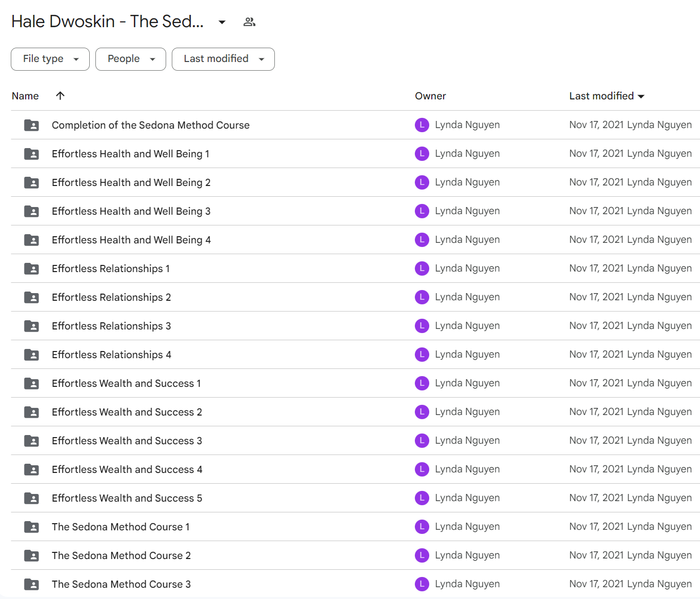The image size is (700, 599).
Task: Click folder icon for Effortless Relationships 3
Action: point(31,326)
